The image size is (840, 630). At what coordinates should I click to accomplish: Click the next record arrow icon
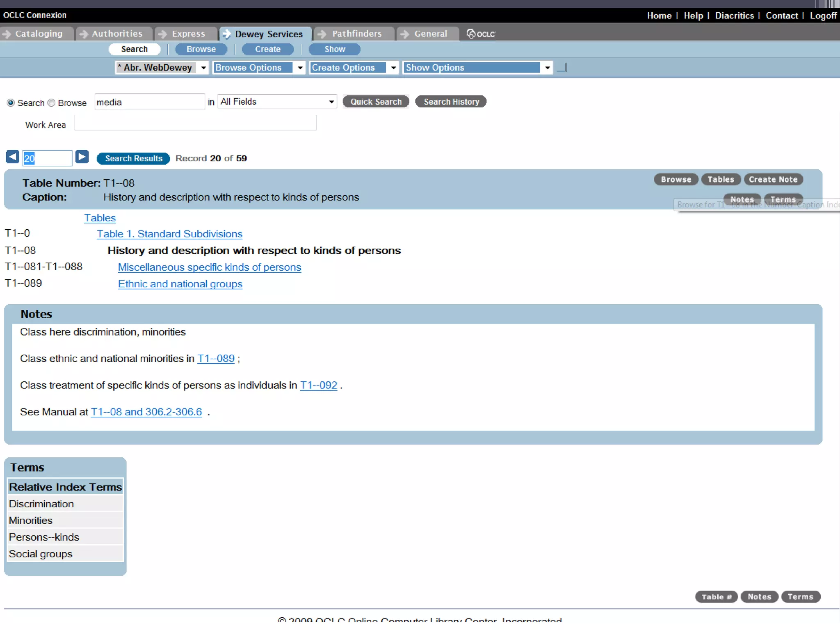[82, 157]
